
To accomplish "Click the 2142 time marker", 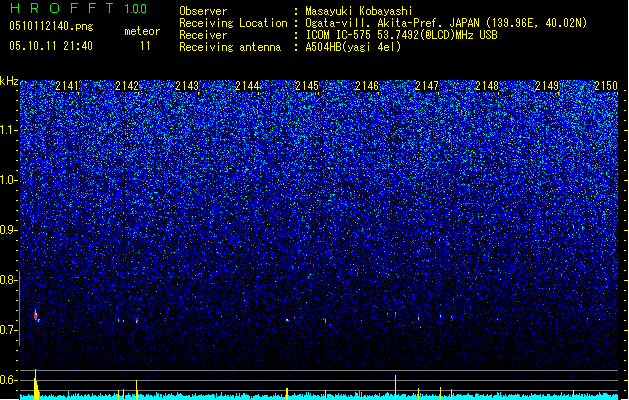I will (127, 86).
